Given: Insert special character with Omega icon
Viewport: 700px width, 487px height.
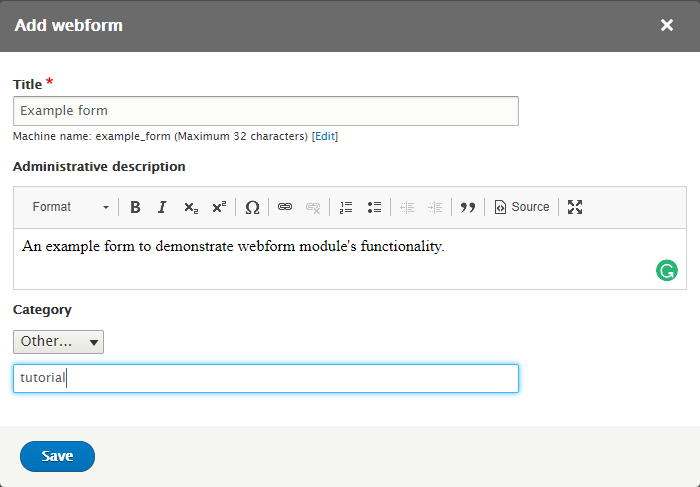Looking at the screenshot, I should point(252,207).
